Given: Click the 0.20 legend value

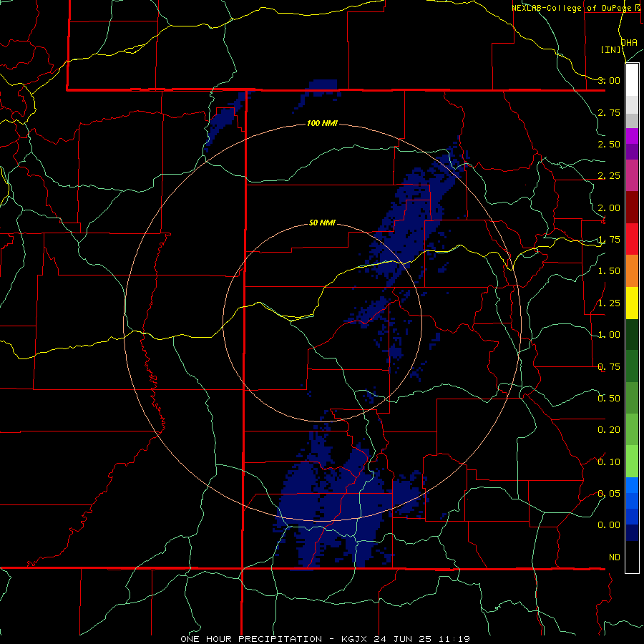Looking at the screenshot, I should 609,430.
